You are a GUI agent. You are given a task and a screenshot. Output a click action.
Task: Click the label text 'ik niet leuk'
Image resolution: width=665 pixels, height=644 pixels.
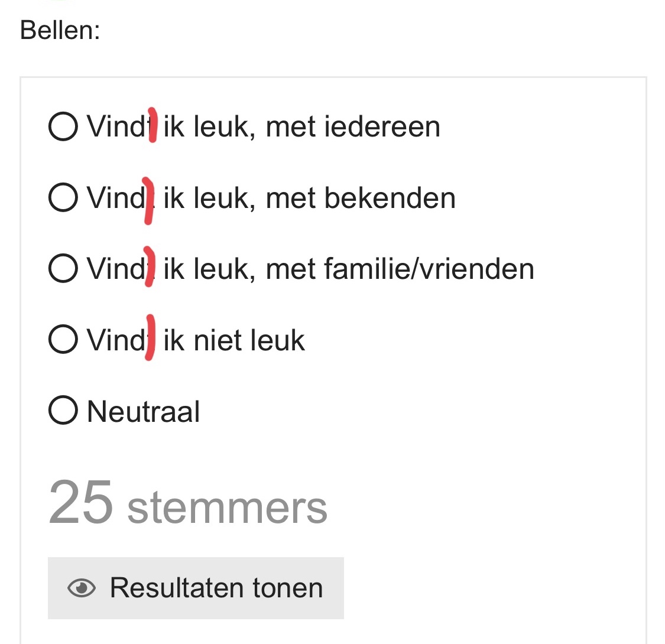click(x=233, y=340)
